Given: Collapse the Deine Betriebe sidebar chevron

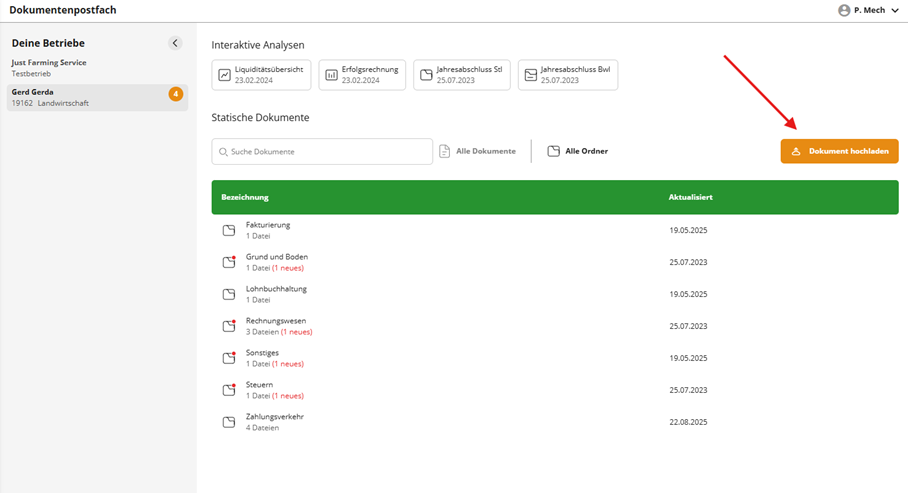Looking at the screenshot, I should (x=175, y=43).
